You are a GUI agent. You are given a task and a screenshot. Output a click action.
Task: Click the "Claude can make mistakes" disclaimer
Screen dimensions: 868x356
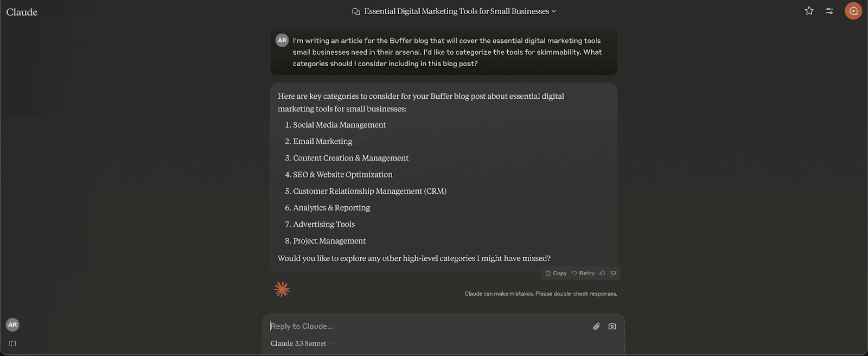tap(541, 294)
